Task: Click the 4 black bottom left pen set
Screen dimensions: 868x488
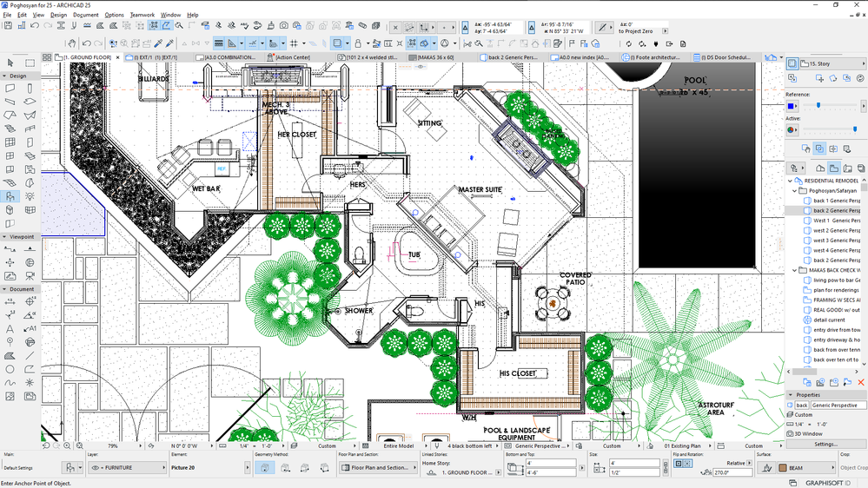Action: click(471, 445)
